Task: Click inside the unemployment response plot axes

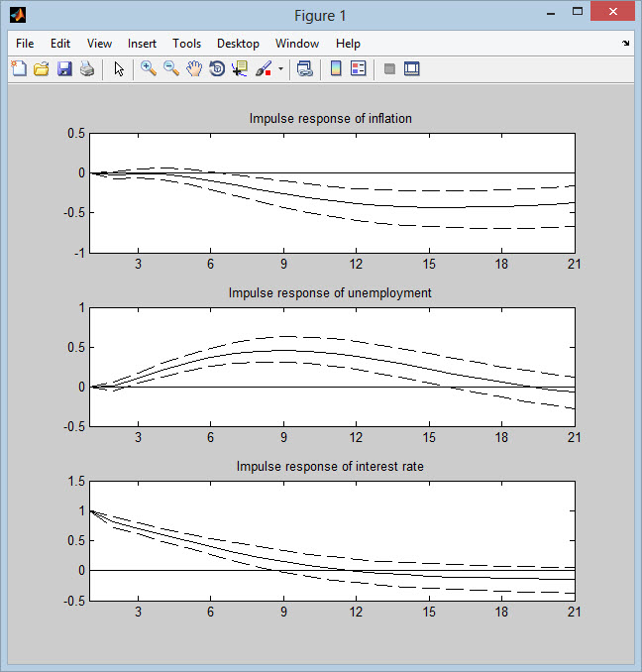Action: click(x=332, y=367)
